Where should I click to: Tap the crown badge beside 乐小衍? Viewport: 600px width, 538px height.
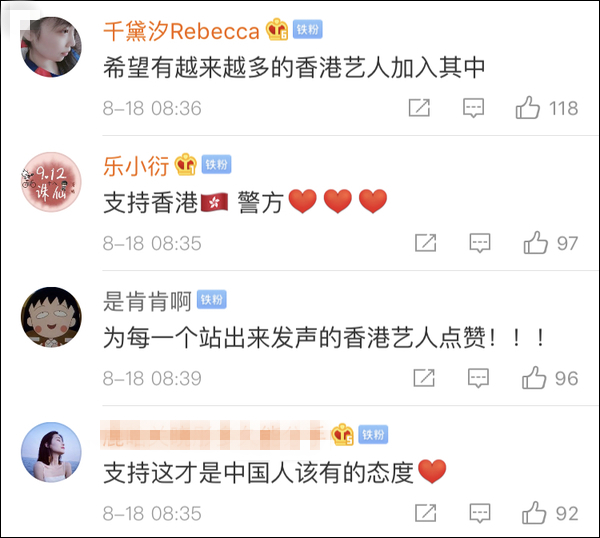(186, 164)
